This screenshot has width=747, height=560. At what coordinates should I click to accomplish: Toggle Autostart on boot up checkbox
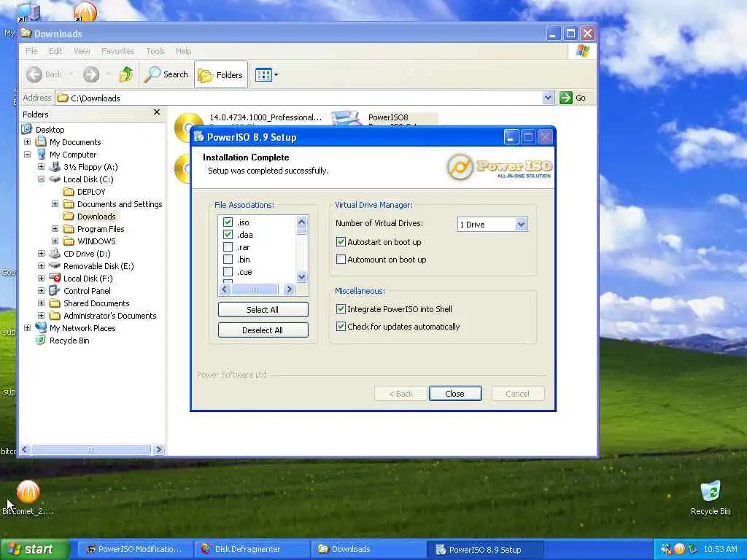click(x=341, y=242)
